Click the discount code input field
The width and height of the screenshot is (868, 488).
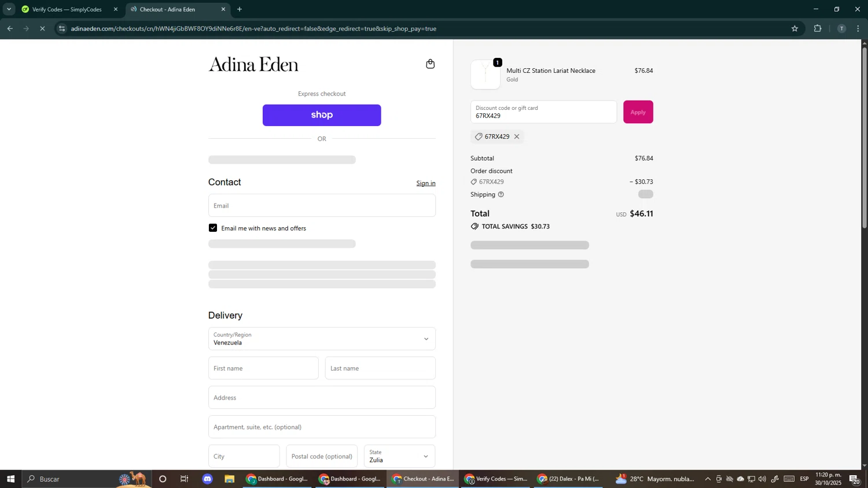(x=543, y=112)
